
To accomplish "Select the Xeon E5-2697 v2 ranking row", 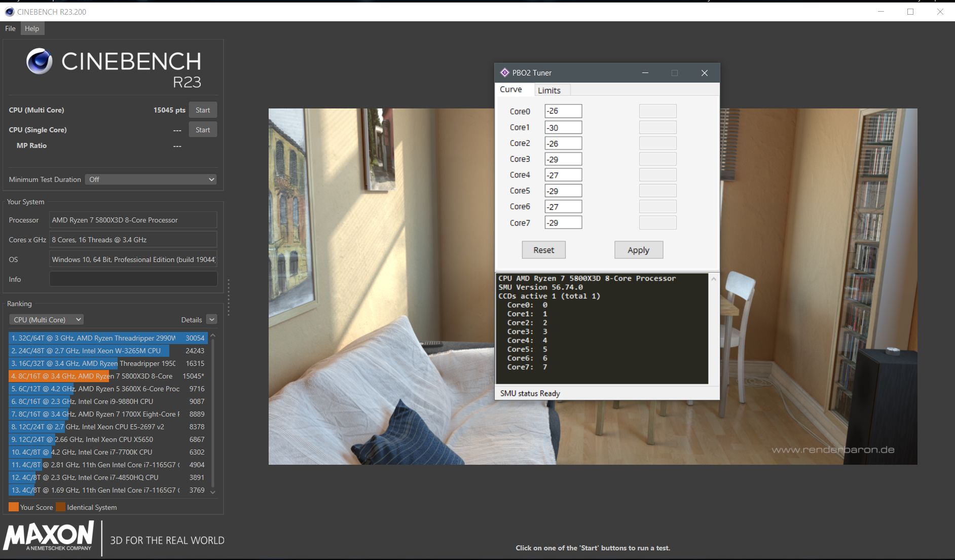I will 108,427.
